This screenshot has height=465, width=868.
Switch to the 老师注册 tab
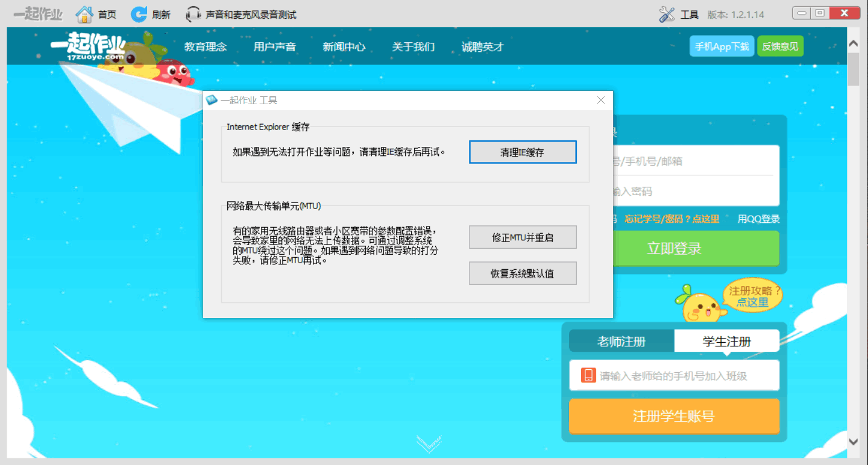(x=621, y=342)
